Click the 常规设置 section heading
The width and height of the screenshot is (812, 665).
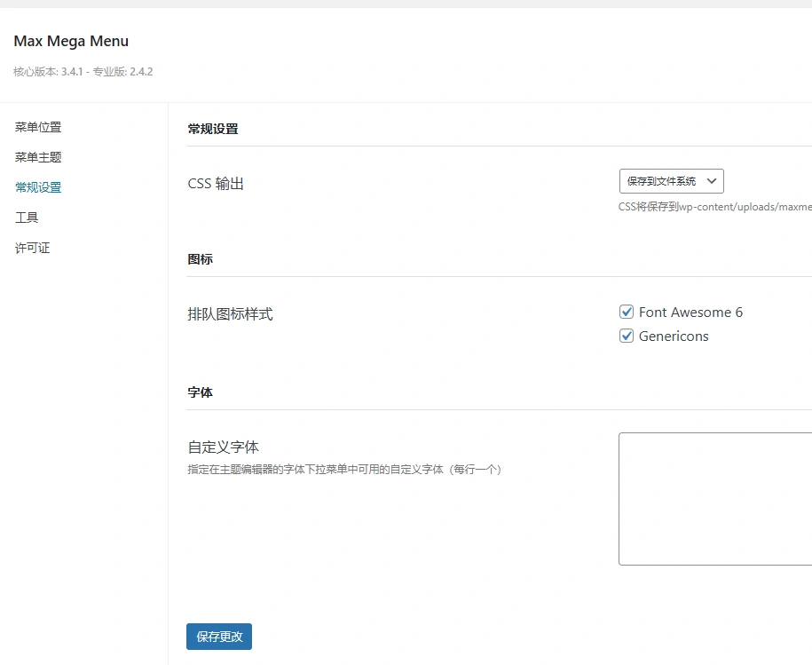210,129
